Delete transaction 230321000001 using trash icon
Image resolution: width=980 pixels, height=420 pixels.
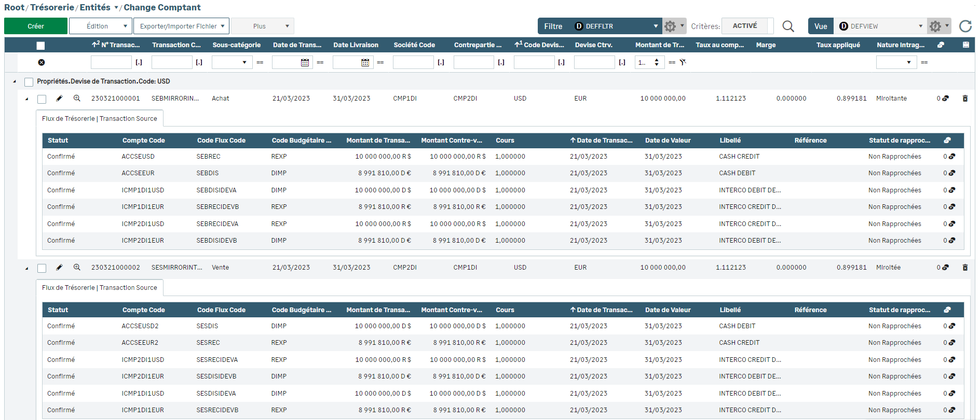pyautogui.click(x=965, y=99)
